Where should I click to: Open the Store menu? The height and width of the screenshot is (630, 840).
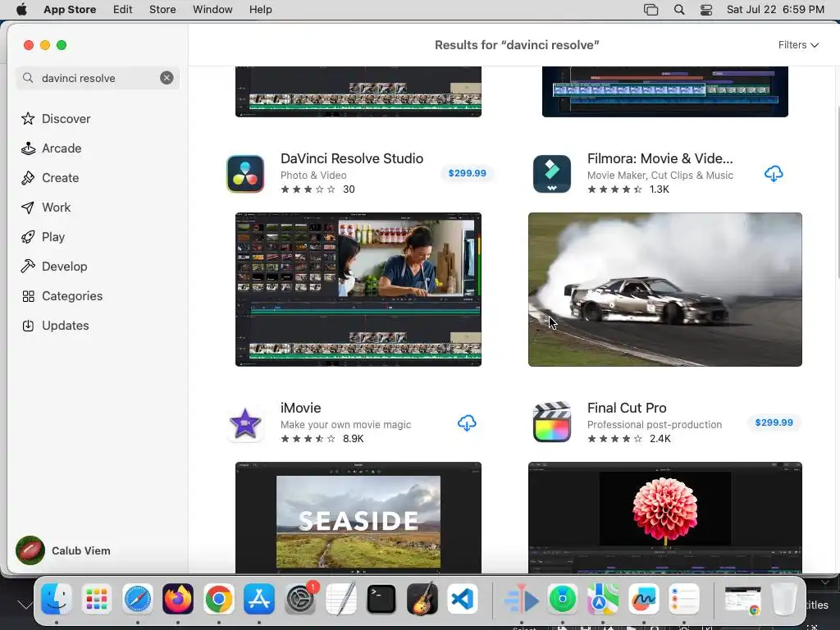pos(162,10)
